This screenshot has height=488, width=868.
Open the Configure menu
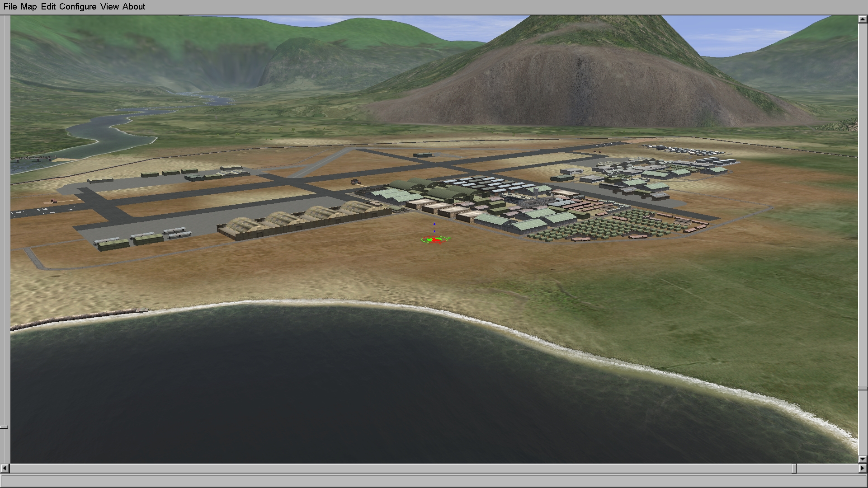tap(77, 7)
